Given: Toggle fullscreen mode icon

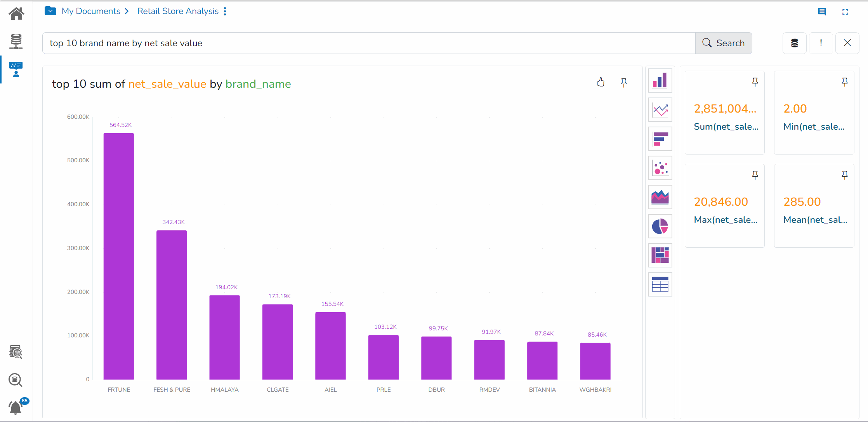Looking at the screenshot, I should pyautogui.click(x=845, y=12).
